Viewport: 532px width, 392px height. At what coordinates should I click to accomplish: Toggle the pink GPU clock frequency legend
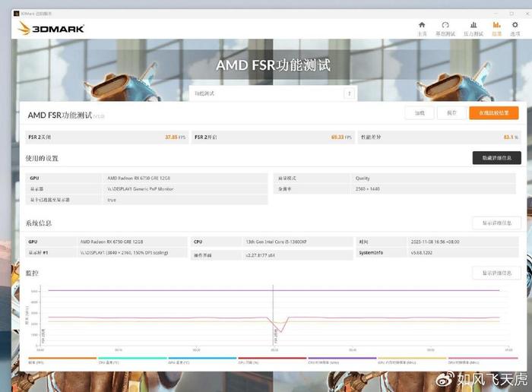[483, 360]
